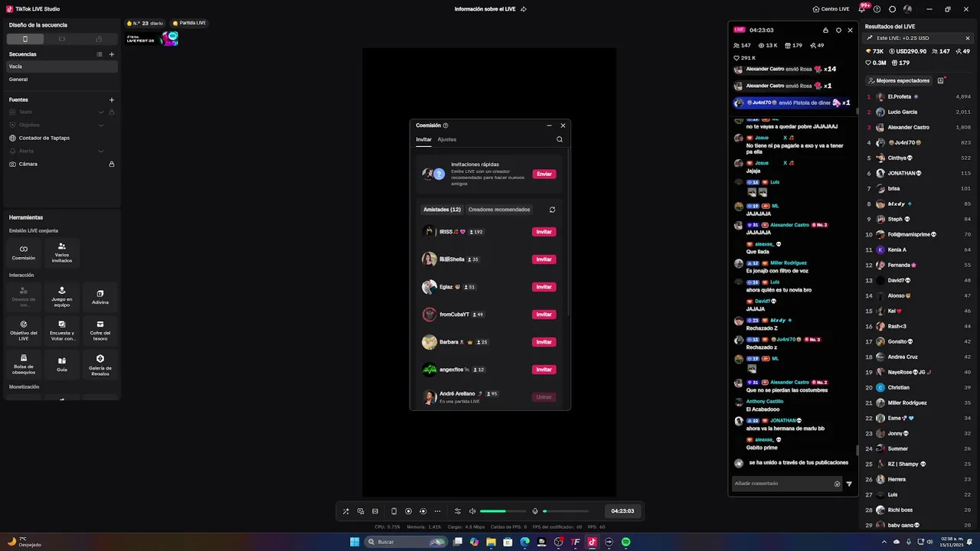Expand the Objetivo source chevron
Image resolution: width=980 pixels, height=551 pixels.
100,125
